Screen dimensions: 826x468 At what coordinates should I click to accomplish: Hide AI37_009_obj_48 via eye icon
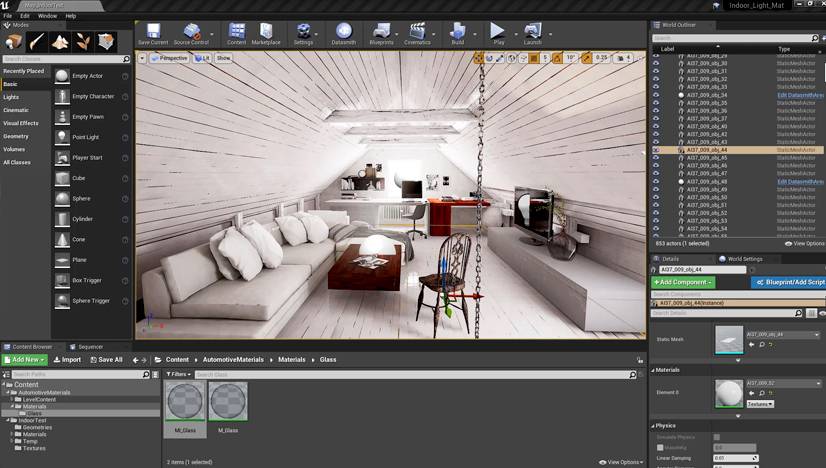(656, 181)
